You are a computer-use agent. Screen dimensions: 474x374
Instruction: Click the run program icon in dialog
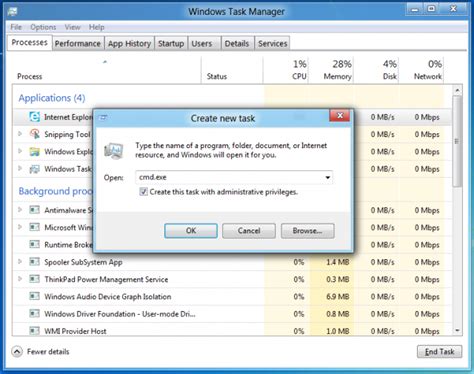coord(114,151)
